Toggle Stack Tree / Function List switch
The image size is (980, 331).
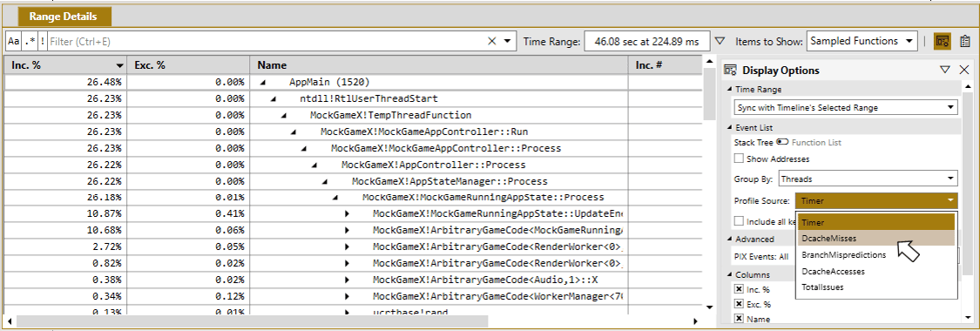click(782, 143)
